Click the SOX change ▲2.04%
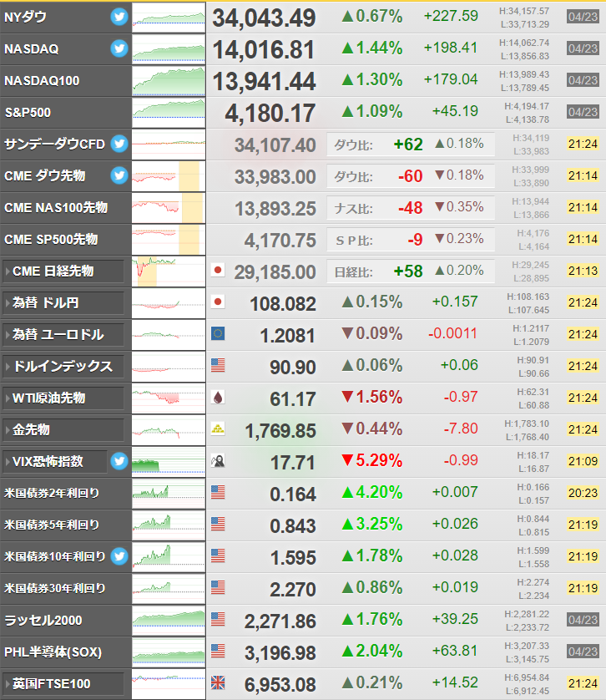The image size is (606, 700). (371, 651)
